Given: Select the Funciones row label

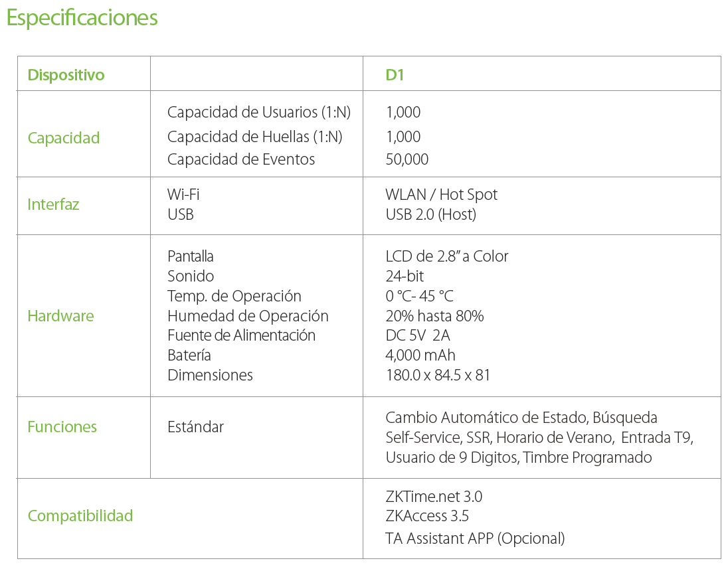Looking at the screenshot, I should pyautogui.click(x=62, y=427).
